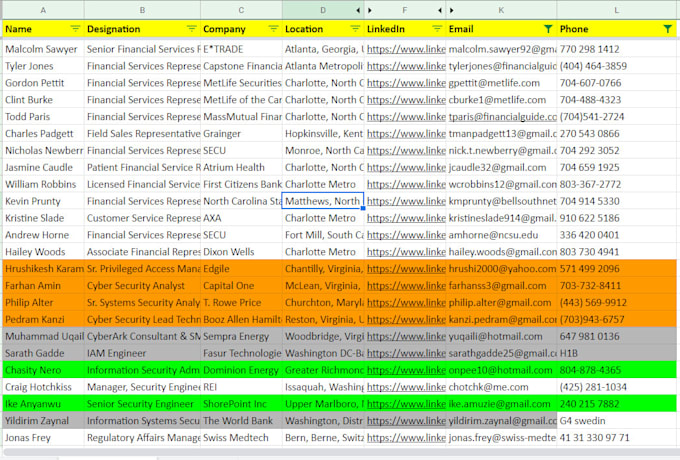
Task: Select column B header
Action: [142, 10]
